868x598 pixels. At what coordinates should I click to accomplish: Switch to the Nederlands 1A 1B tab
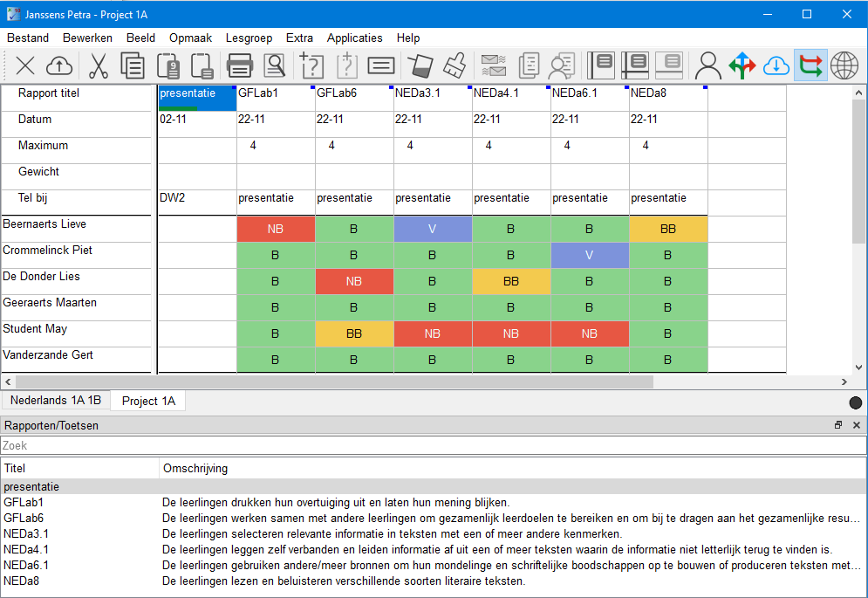coord(56,401)
